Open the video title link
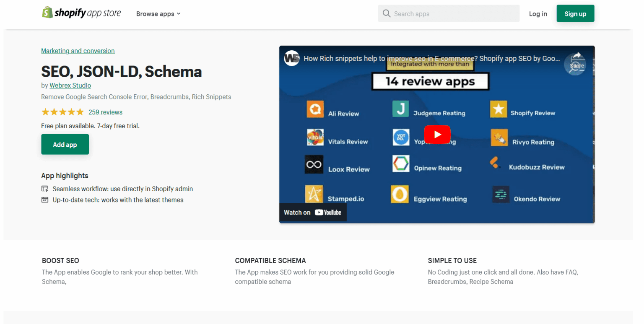Viewport: 644px width, 324px height. 431,59
